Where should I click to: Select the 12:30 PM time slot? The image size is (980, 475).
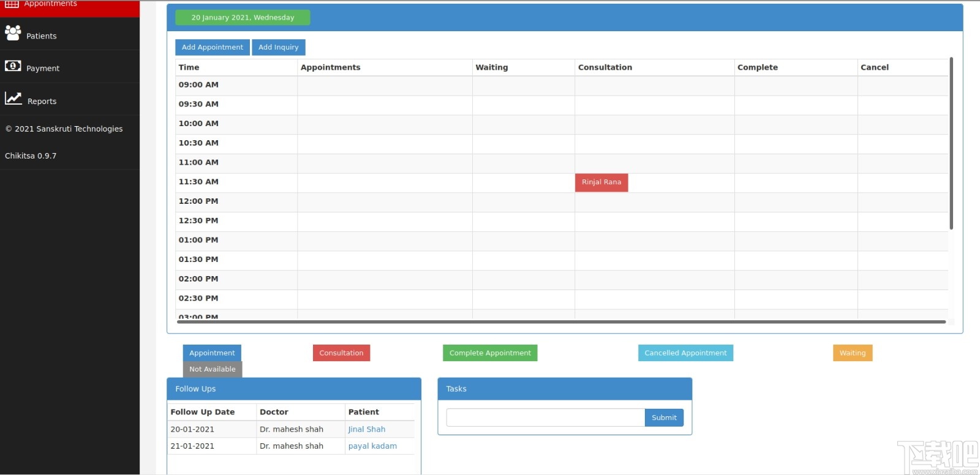[198, 221]
